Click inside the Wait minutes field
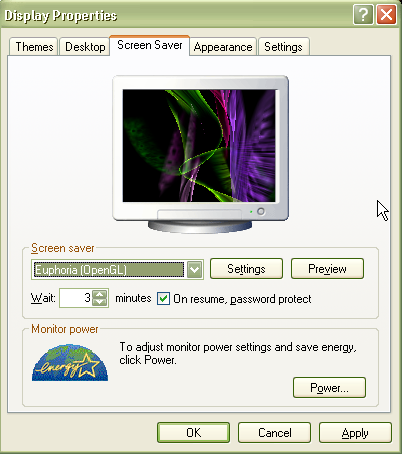This screenshot has width=402, height=454. tap(76, 298)
